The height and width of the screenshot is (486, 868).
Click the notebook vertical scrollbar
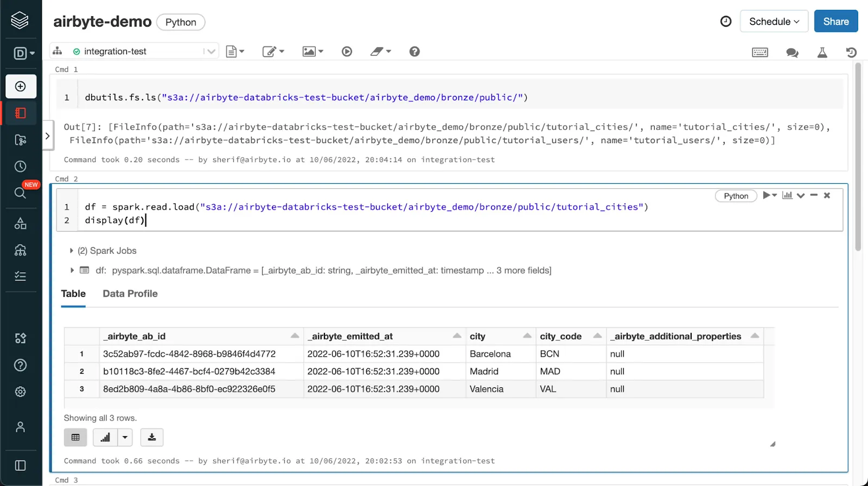click(x=858, y=157)
